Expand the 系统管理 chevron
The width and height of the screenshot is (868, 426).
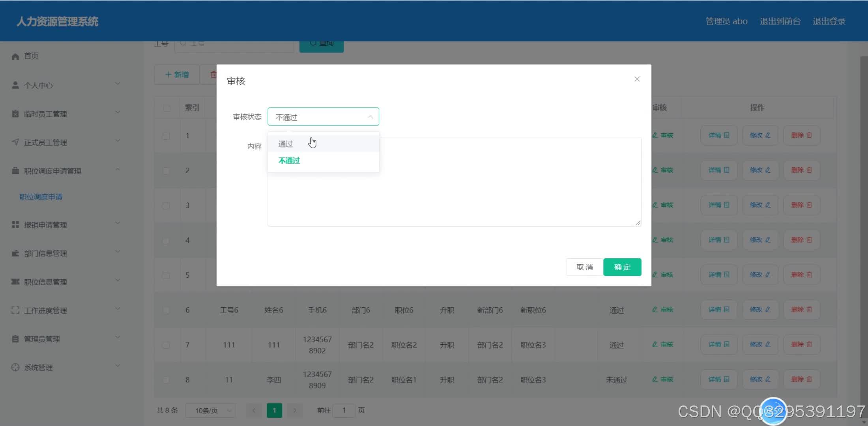click(117, 366)
